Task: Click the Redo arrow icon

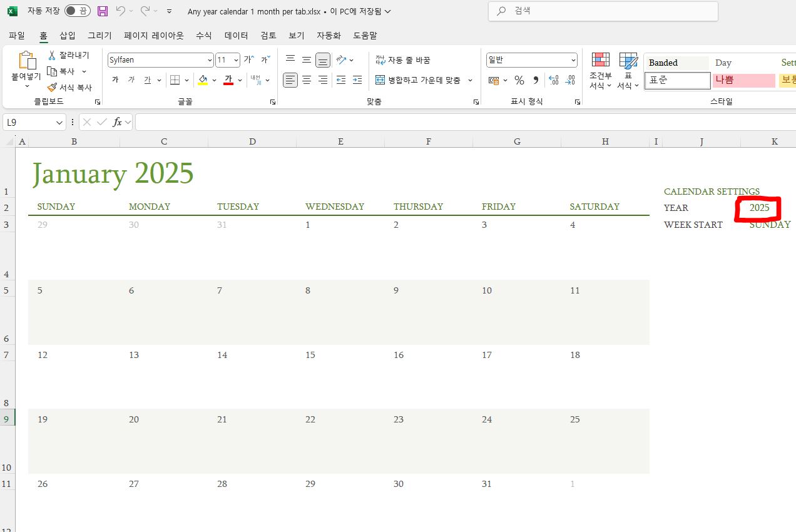Action: click(145, 11)
